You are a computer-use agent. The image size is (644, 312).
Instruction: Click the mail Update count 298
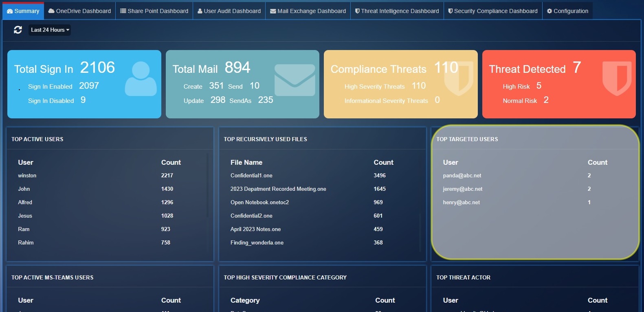(218, 100)
